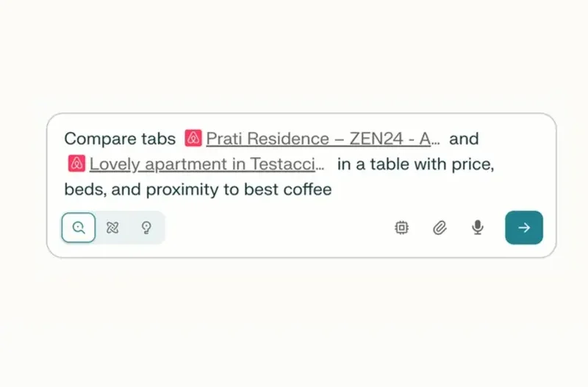Place cursor after the word coffee
The image size is (588, 387).
(332, 189)
